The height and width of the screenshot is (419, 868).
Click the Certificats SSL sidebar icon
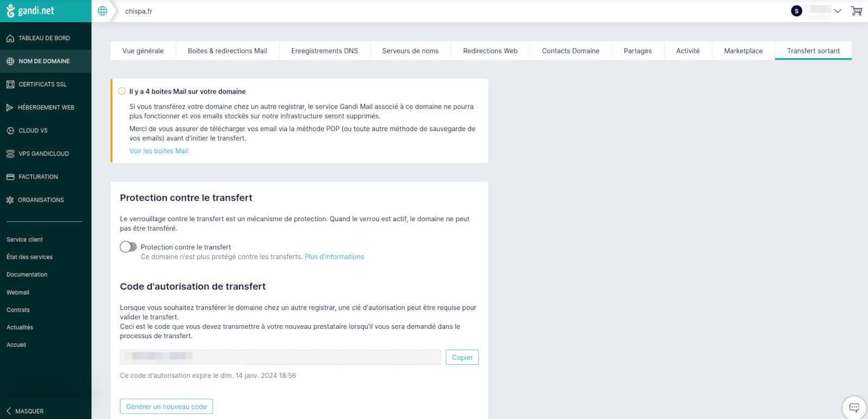10,85
